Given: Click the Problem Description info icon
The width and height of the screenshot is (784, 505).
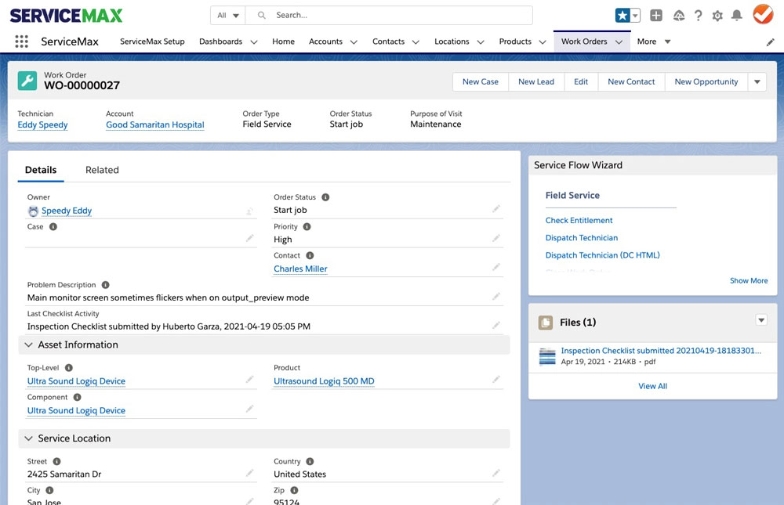Looking at the screenshot, I should (x=106, y=285).
